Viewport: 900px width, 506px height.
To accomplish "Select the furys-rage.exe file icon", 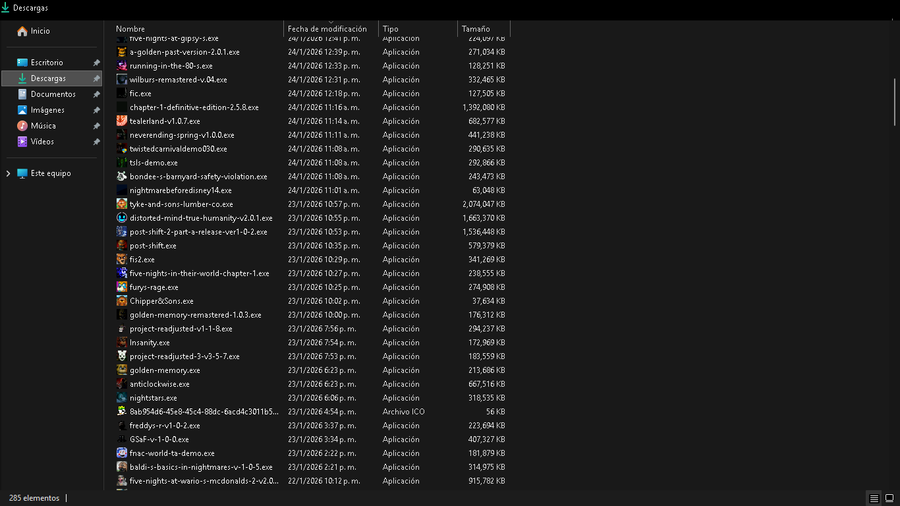I will point(122,287).
